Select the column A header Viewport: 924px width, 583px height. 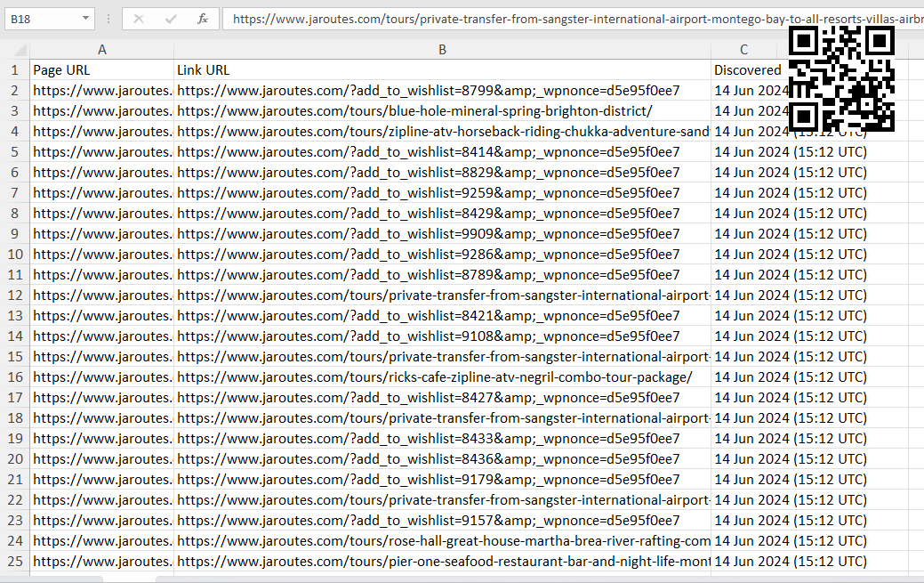tap(102, 50)
